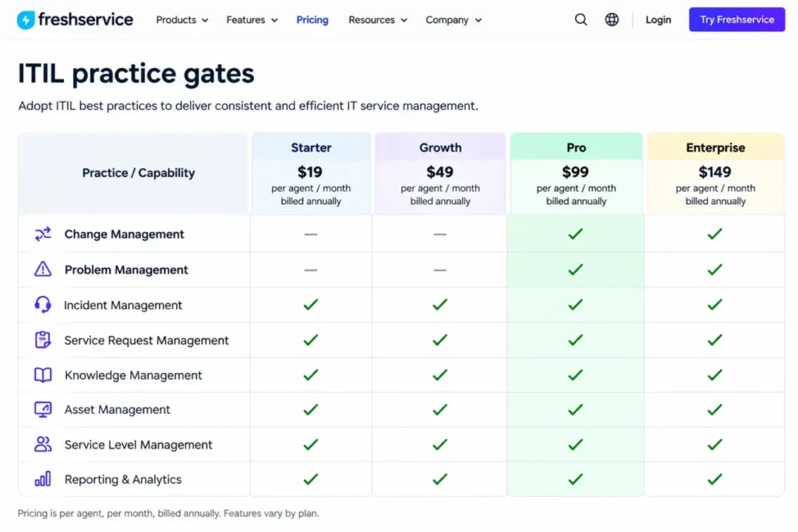The image size is (798, 532).
Task: Click the Service Level Management people icon
Action: tap(43, 445)
